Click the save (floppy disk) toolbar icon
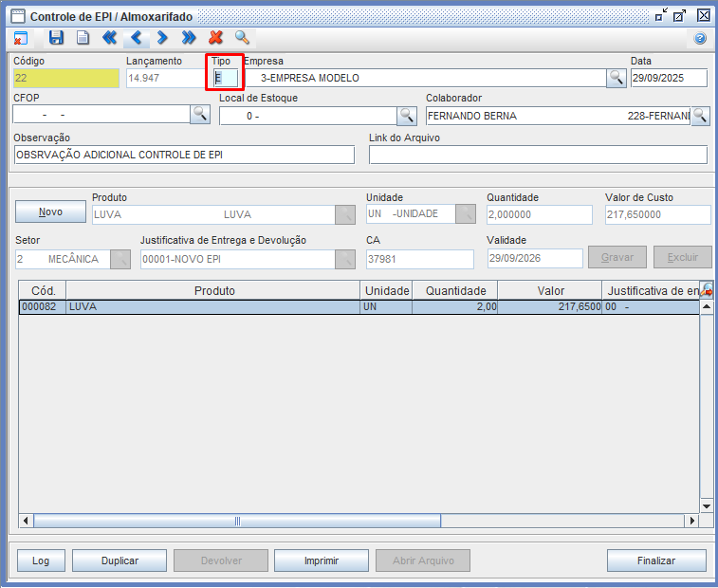Screen dimensions: 718x588 pyautogui.click(x=56, y=38)
